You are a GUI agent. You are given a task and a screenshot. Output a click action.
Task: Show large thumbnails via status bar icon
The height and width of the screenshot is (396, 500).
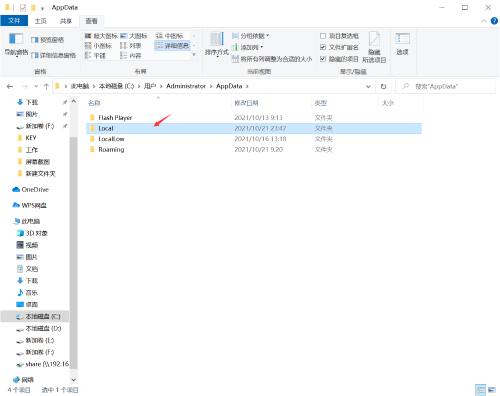coord(492,389)
